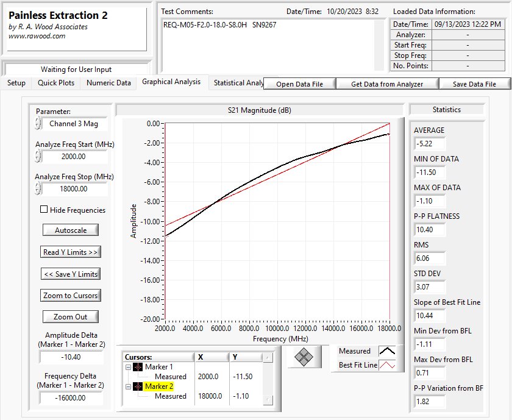Image resolution: width=512 pixels, height=420 pixels.
Task: Click the Waiting for User Input status
Action: point(76,69)
